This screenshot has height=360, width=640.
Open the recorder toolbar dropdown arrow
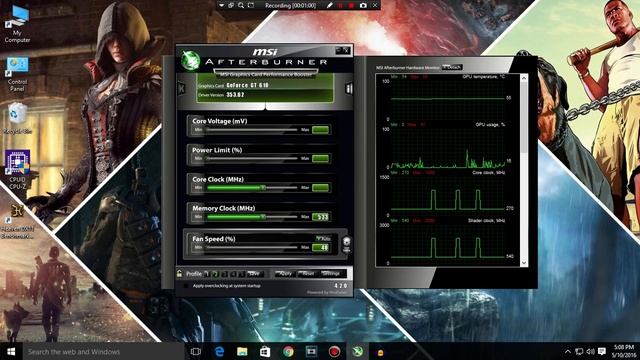tap(221, 5)
